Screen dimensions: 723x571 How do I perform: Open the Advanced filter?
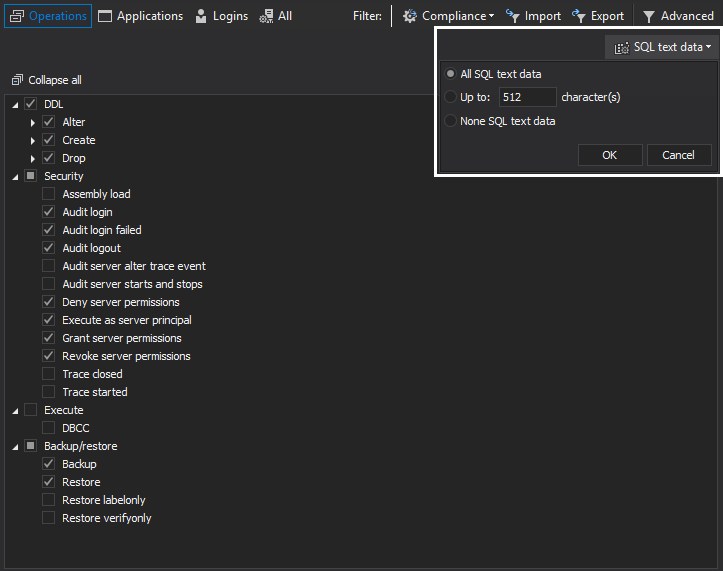click(x=678, y=16)
